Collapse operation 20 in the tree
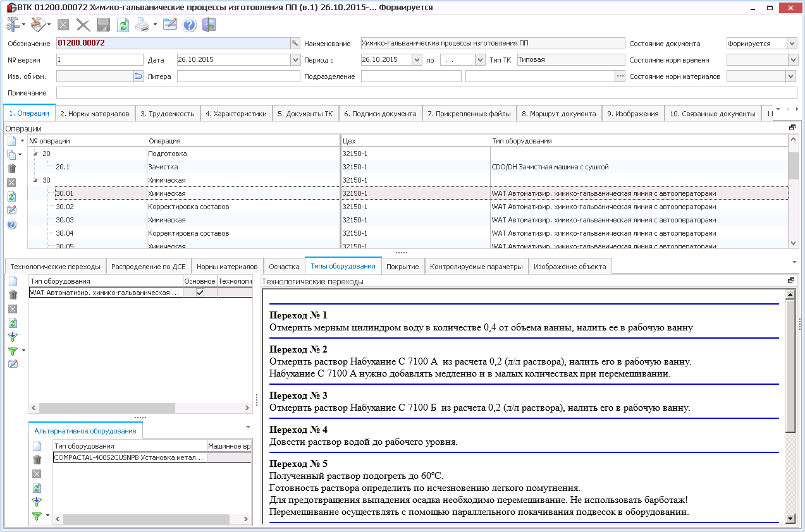The image size is (805, 532). click(35, 154)
